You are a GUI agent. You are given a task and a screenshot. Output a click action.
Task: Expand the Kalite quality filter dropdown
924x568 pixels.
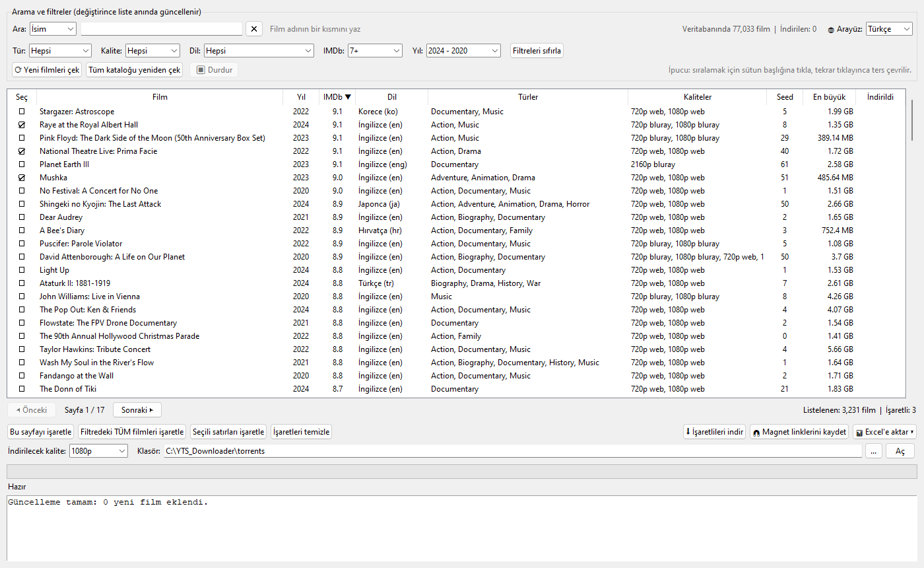point(152,50)
